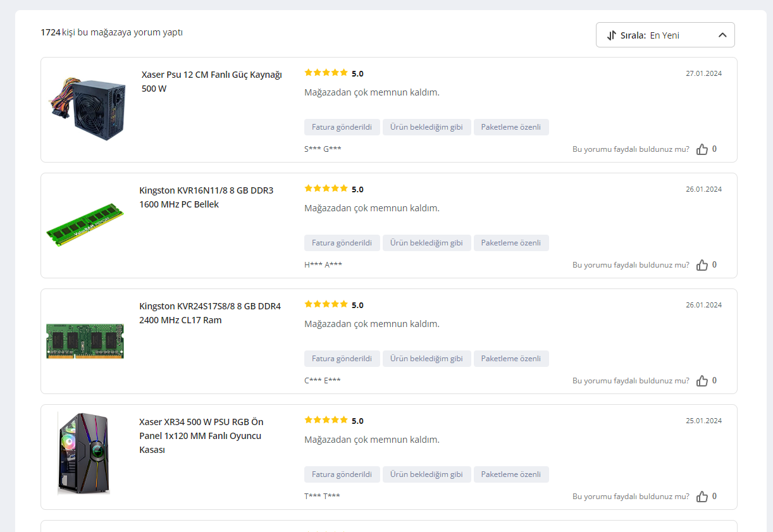Mark C*** E*** review as helpful

(x=702, y=381)
